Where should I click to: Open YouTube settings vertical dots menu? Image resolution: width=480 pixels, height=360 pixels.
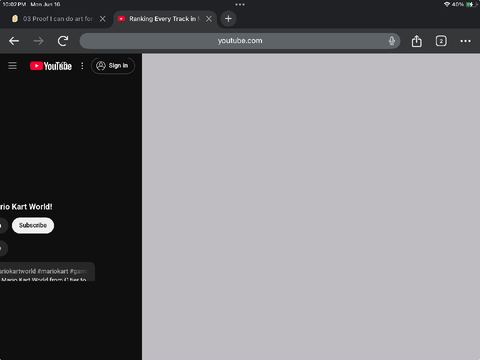(82, 66)
